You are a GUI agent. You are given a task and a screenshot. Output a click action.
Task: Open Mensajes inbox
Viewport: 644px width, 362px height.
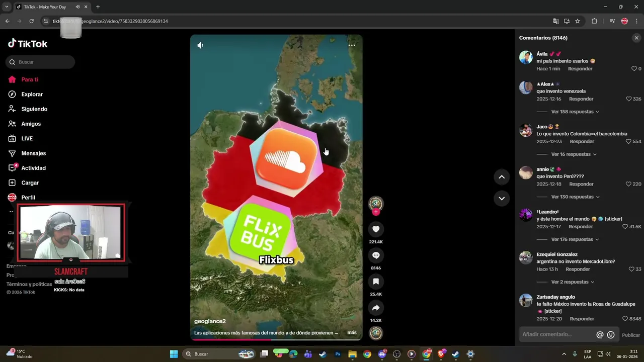coord(27,153)
